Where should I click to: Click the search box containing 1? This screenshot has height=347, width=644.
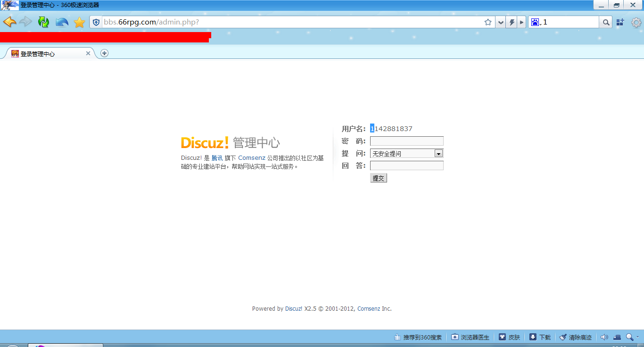(570, 22)
